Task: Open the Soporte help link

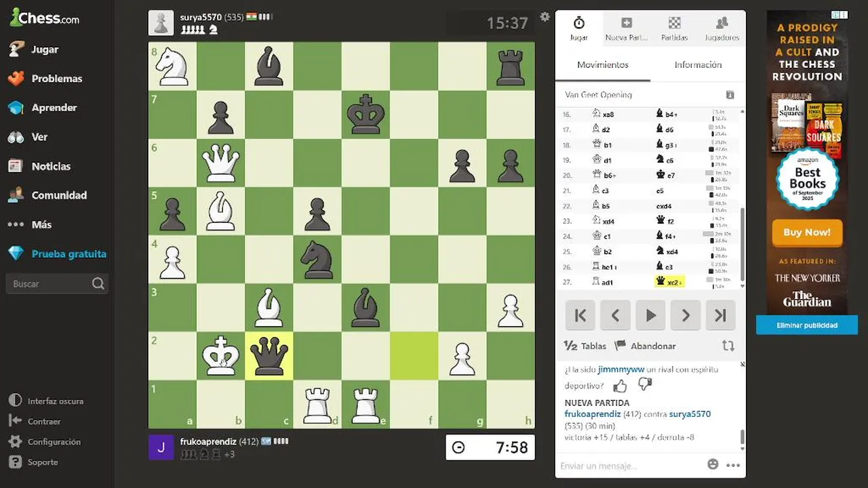Action: (33, 462)
